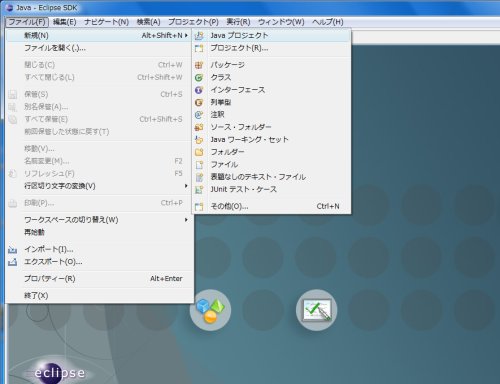The height and width of the screenshot is (384, 500).
Task: Click the JUnit テスト・ケース icon
Action: (199, 189)
